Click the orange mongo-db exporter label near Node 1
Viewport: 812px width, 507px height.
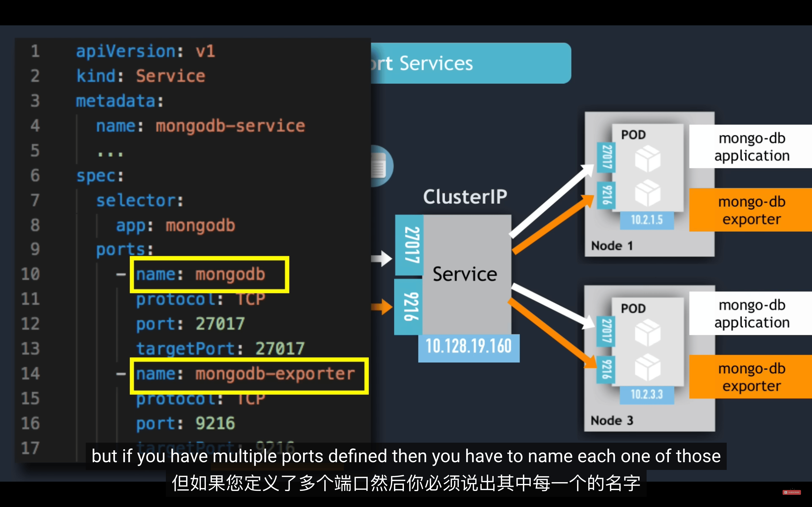(x=751, y=210)
